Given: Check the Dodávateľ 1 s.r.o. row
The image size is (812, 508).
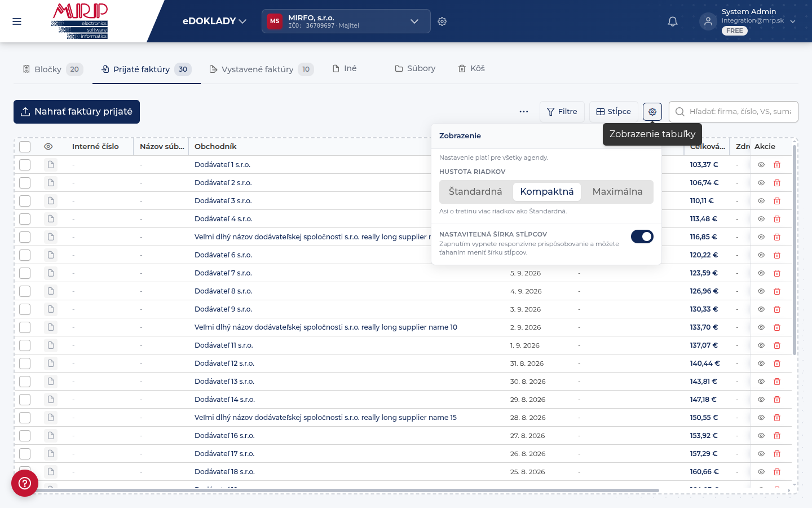Looking at the screenshot, I should coord(25,165).
